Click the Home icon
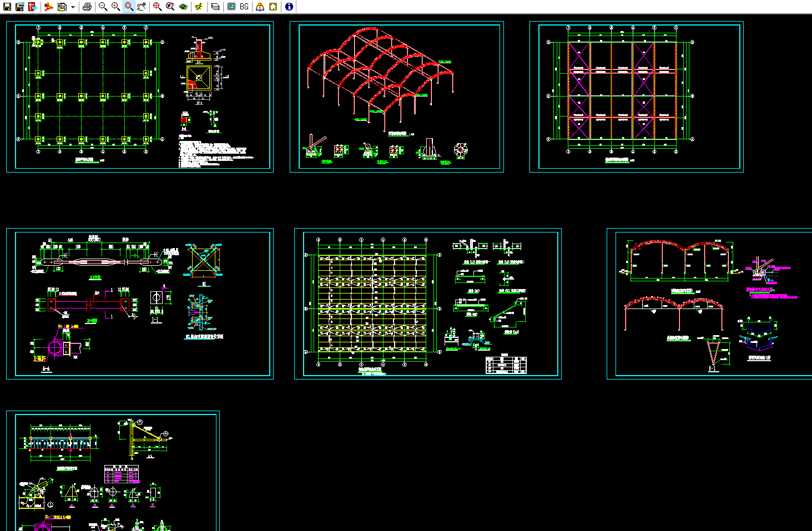Image resolution: width=812 pixels, height=531 pixels. tap(273, 7)
